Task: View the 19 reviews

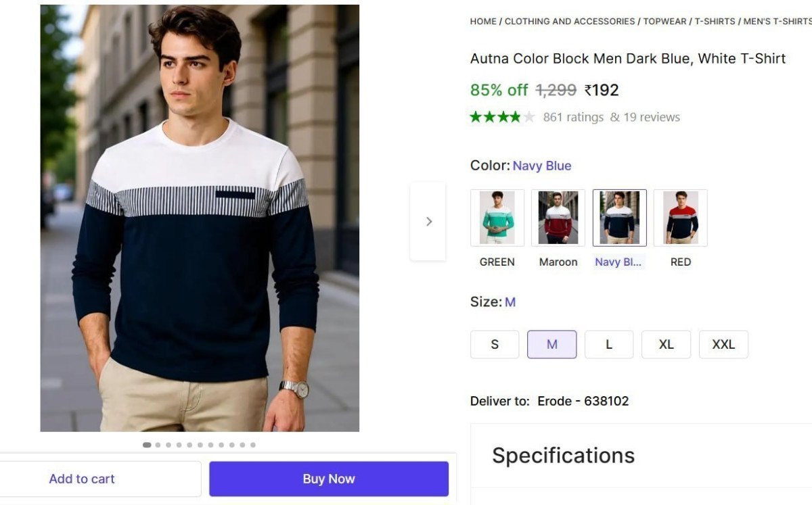Action: pos(652,116)
